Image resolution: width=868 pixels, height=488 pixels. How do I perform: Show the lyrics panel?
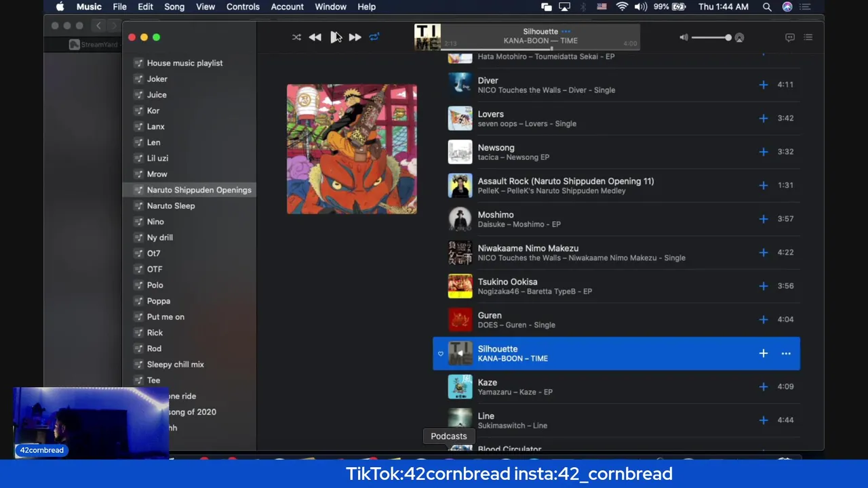click(x=790, y=37)
